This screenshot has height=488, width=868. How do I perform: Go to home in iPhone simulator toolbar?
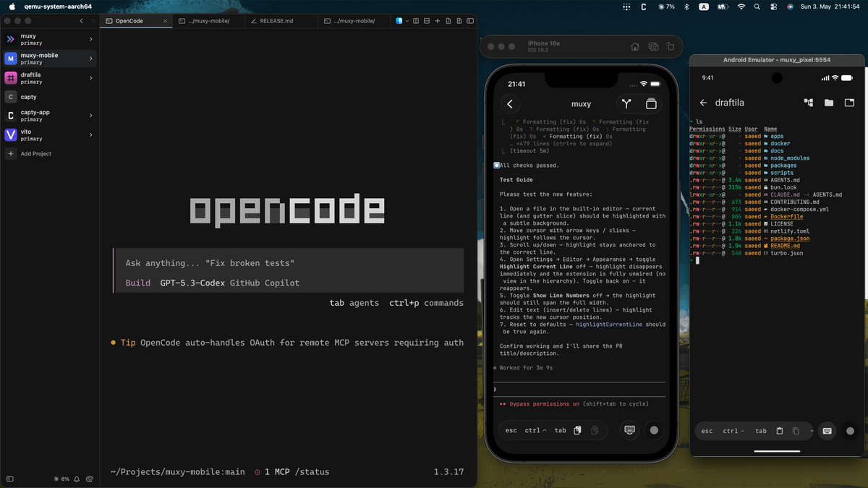[635, 46]
